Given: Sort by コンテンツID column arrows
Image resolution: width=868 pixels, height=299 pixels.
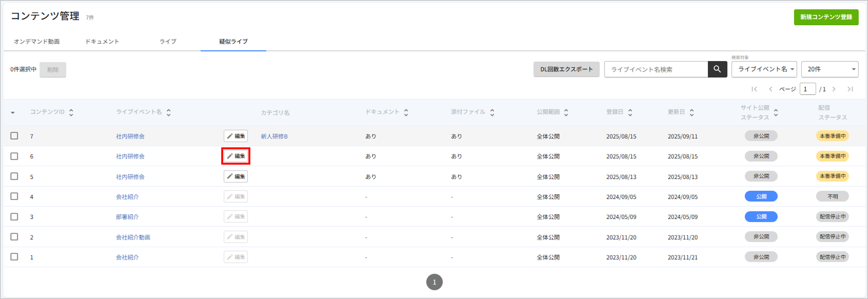Looking at the screenshot, I should [71, 112].
